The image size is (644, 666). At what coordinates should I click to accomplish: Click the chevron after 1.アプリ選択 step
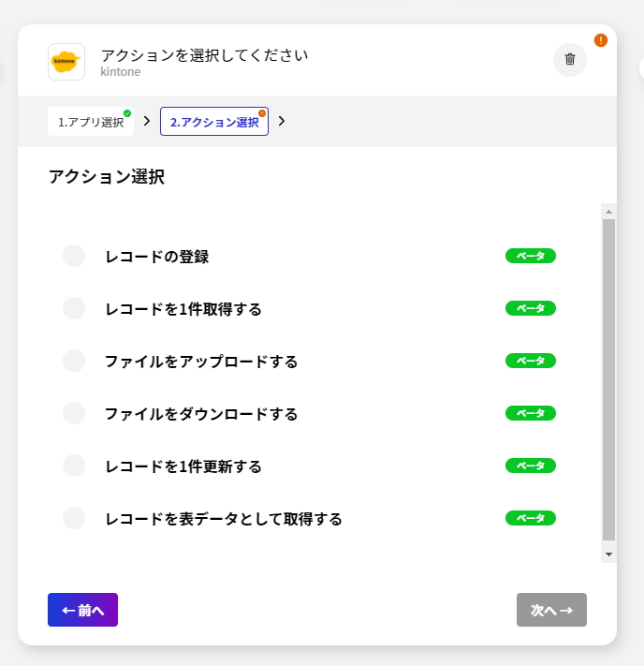(147, 121)
